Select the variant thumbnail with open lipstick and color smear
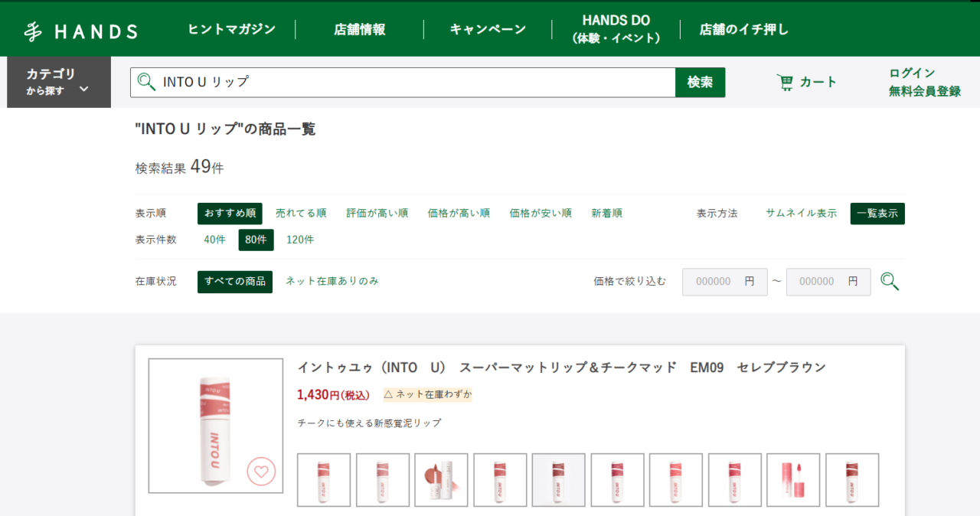 (x=441, y=480)
